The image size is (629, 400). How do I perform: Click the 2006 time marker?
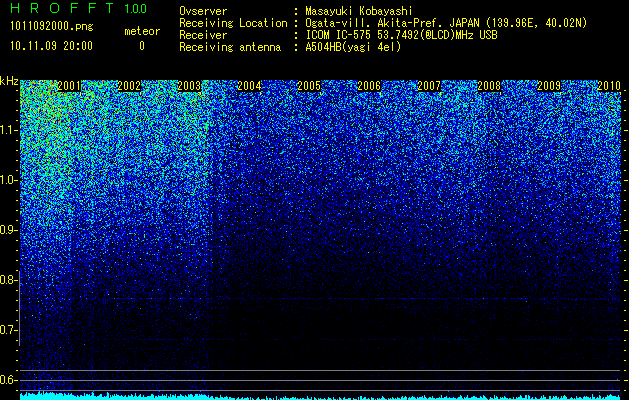click(369, 86)
